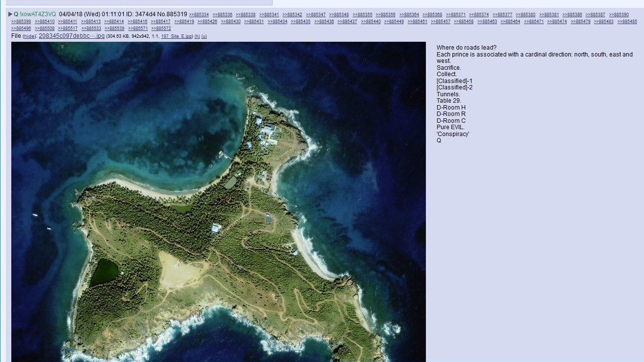Open reply link >>885364

coord(409,15)
